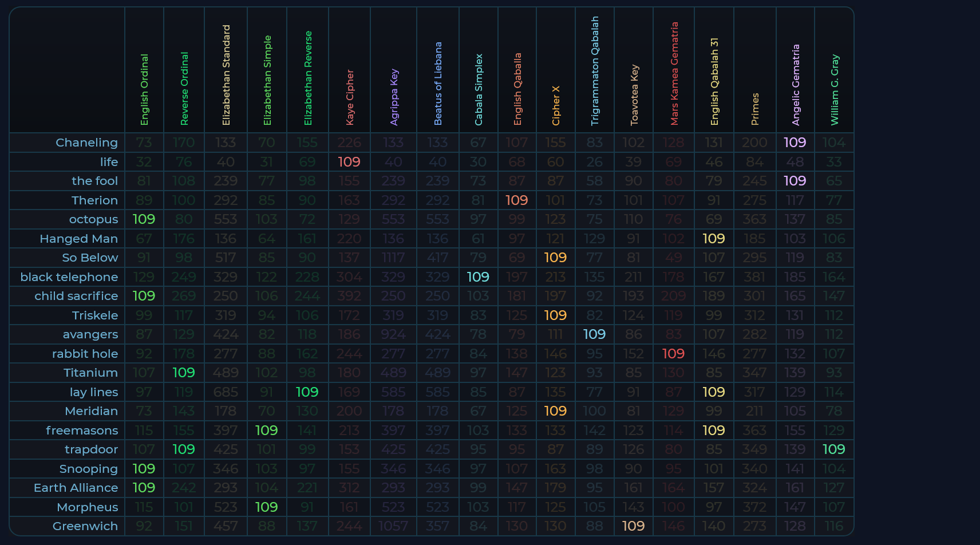
Task: Click the Trigrammaton Qabalah cipher header
Action: 595,71
